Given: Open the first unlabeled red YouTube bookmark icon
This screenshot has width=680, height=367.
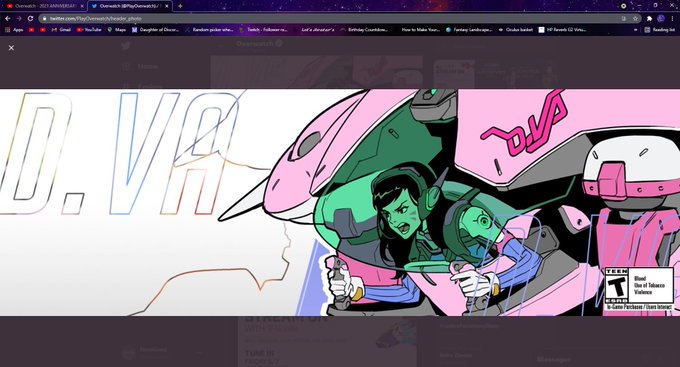Looking at the screenshot, I should [x=32, y=30].
